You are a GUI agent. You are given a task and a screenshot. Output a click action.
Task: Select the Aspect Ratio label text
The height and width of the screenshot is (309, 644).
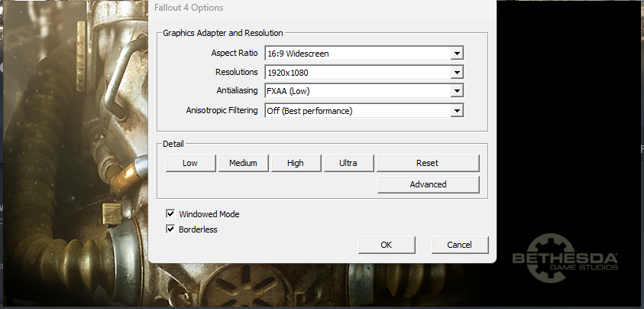[235, 53]
